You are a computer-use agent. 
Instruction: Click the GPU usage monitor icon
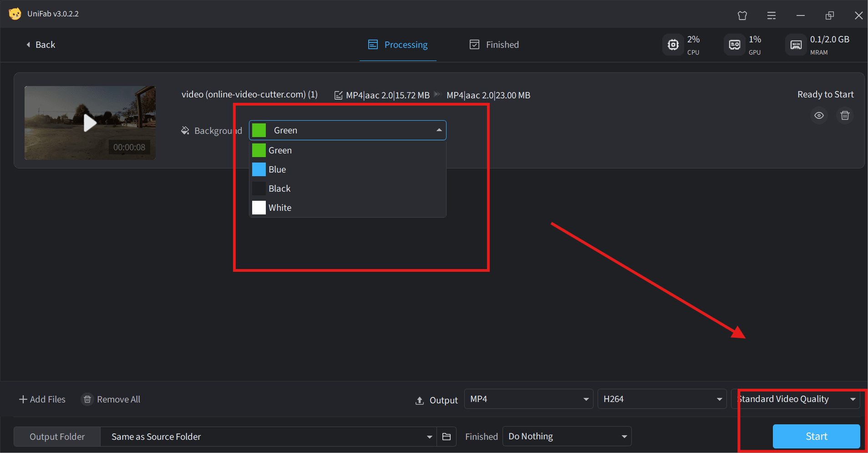click(734, 45)
